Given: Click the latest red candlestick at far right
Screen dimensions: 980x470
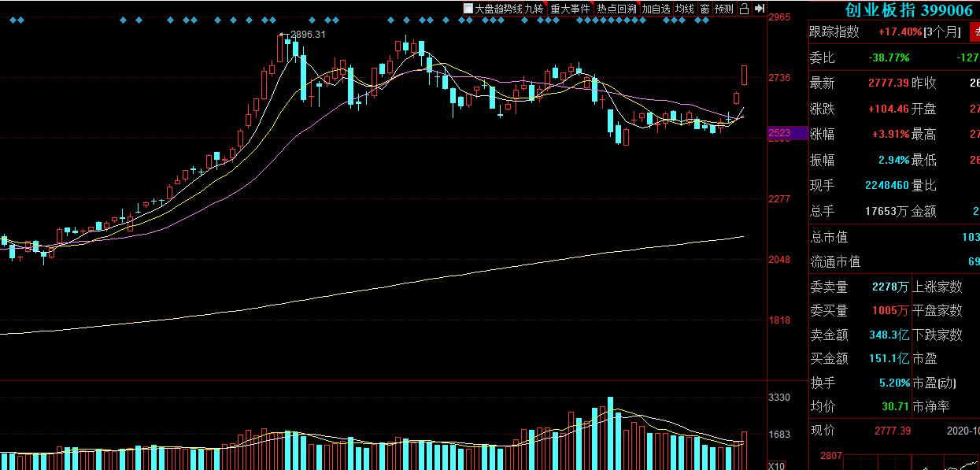Looking at the screenshot, I should 745,75.
